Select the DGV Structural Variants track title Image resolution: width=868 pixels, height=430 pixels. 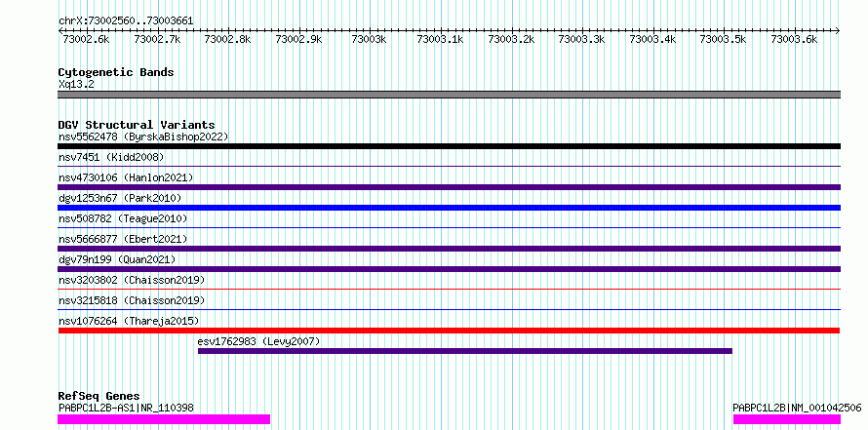coord(137,125)
